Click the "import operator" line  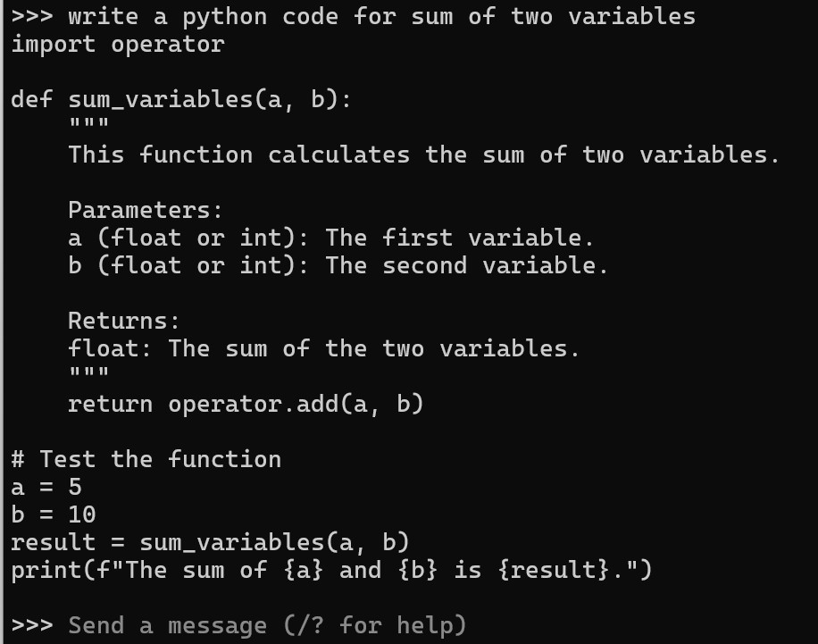pyautogui.click(x=117, y=44)
